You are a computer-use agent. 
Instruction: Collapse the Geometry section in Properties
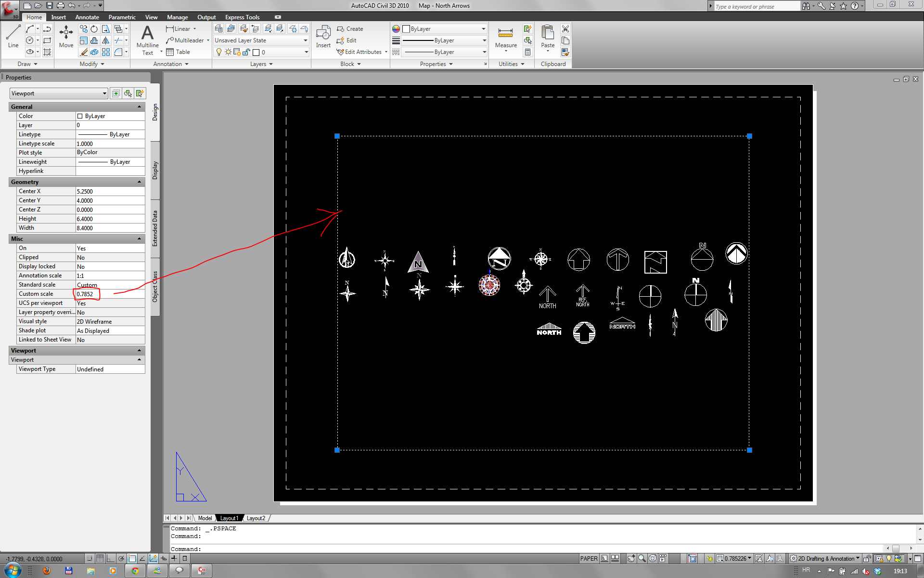[140, 182]
